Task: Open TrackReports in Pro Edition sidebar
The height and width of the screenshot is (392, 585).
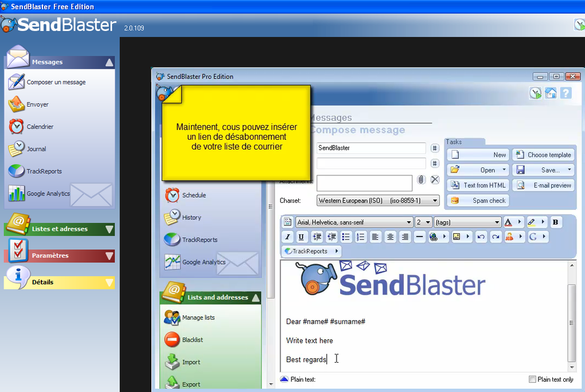Action: pyautogui.click(x=191, y=240)
